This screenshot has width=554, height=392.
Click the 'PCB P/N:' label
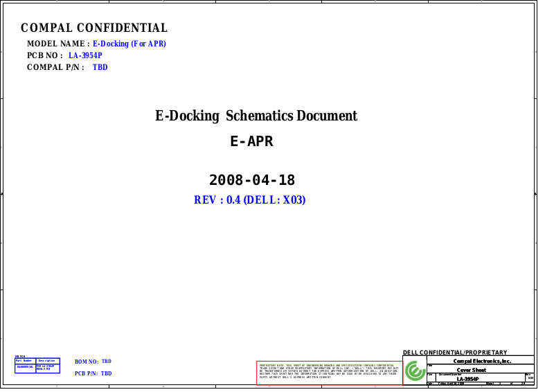click(86, 373)
